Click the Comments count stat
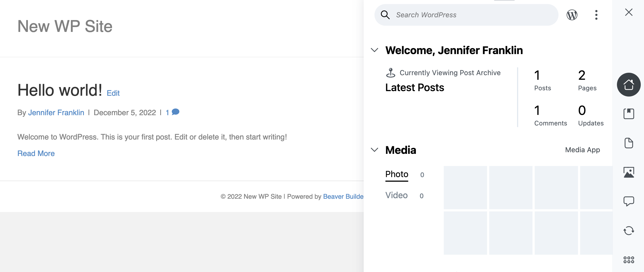 coord(550,115)
